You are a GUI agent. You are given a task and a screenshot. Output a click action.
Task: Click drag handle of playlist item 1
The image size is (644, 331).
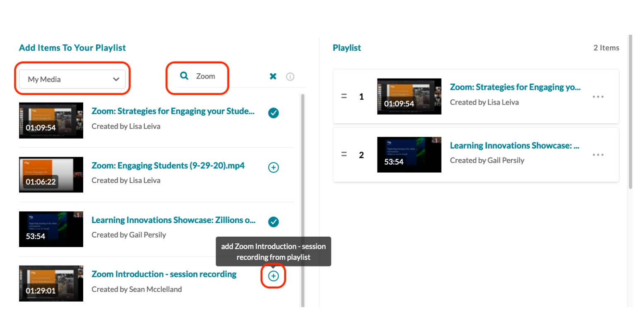point(344,96)
